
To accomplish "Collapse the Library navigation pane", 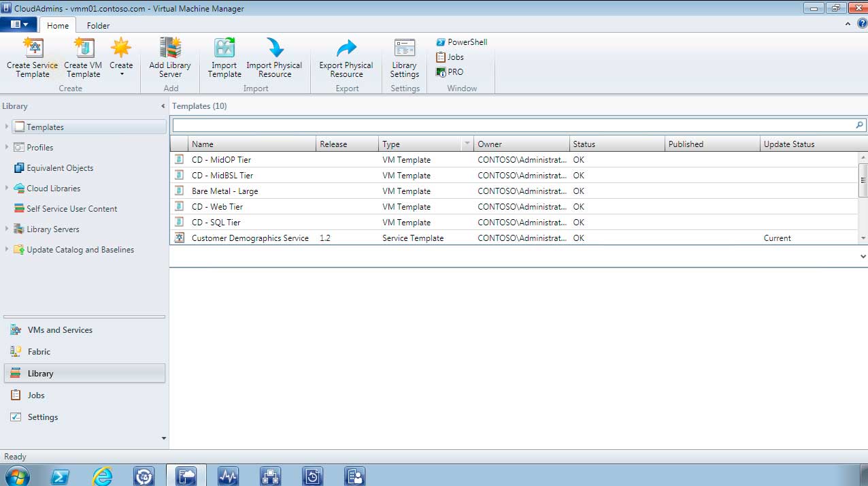I will (x=163, y=106).
